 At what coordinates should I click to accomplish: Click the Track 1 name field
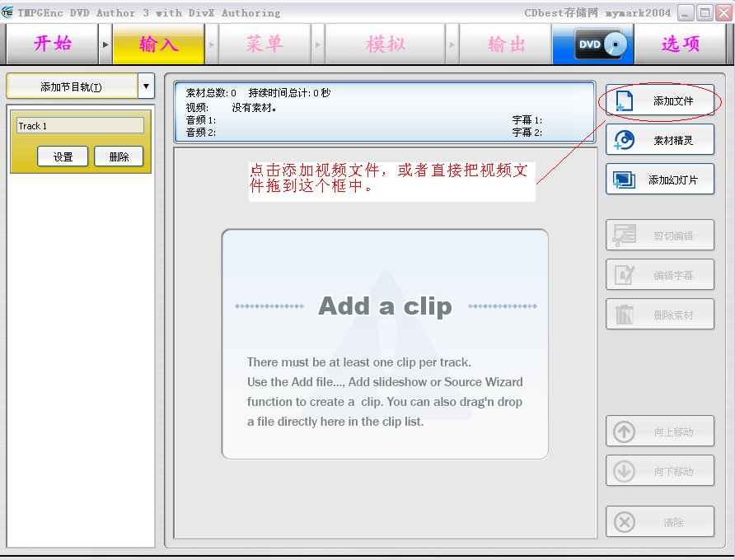tap(80, 124)
